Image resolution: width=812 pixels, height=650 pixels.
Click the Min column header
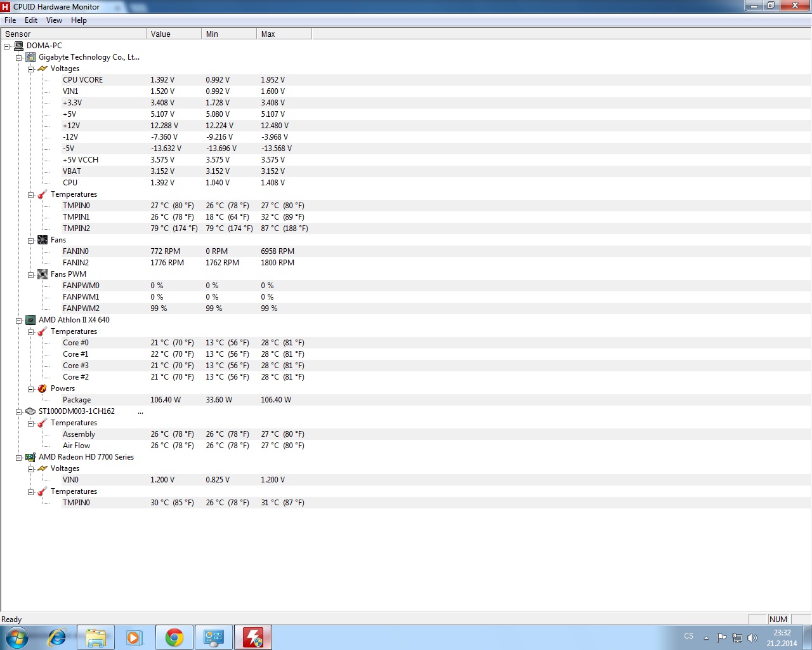229,34
